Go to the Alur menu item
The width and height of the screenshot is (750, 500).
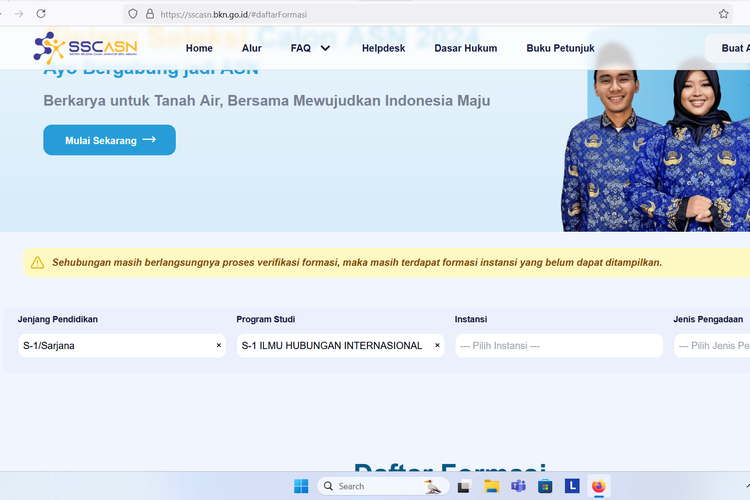click(252, 48)
